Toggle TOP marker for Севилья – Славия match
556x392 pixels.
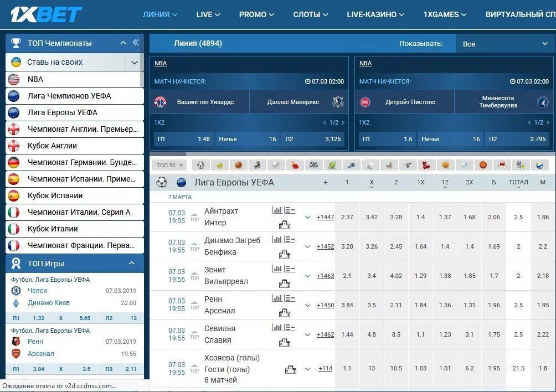coord(194,334)
